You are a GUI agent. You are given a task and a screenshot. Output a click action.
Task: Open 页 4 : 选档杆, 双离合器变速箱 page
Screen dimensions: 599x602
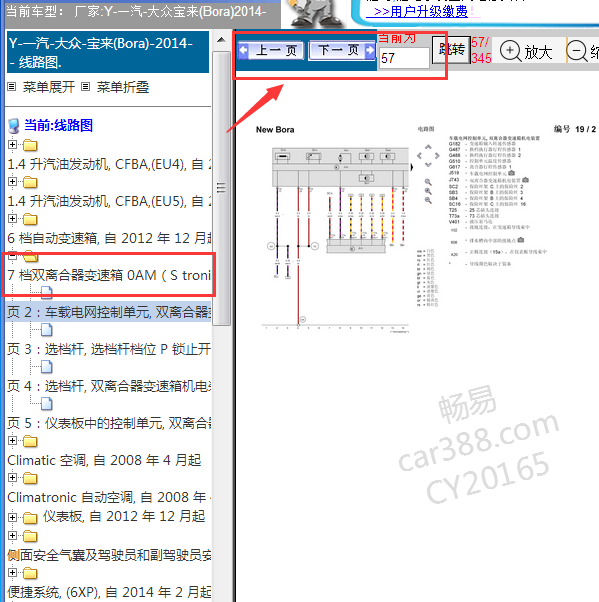pos(109,386)
